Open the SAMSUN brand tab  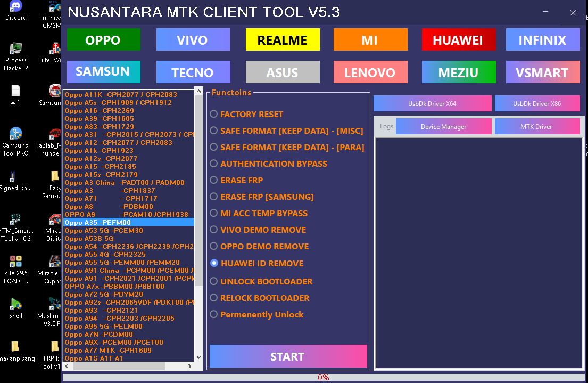(x=104, y=72)
